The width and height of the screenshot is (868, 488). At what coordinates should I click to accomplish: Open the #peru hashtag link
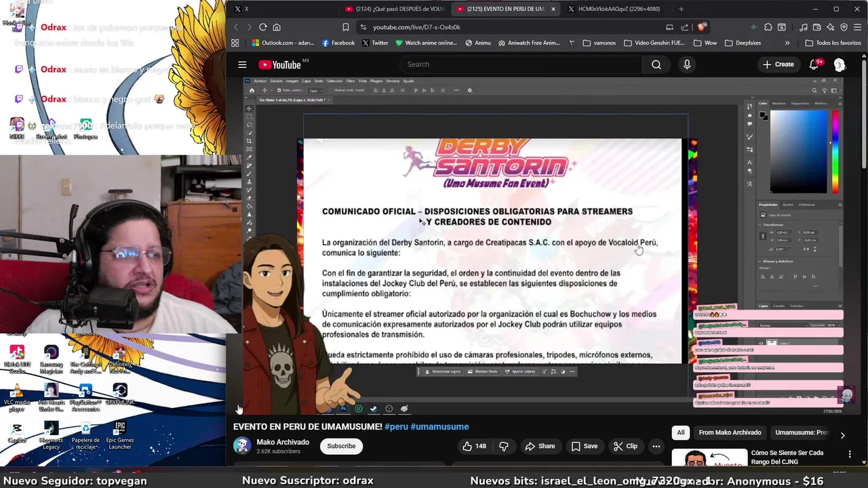396,426
